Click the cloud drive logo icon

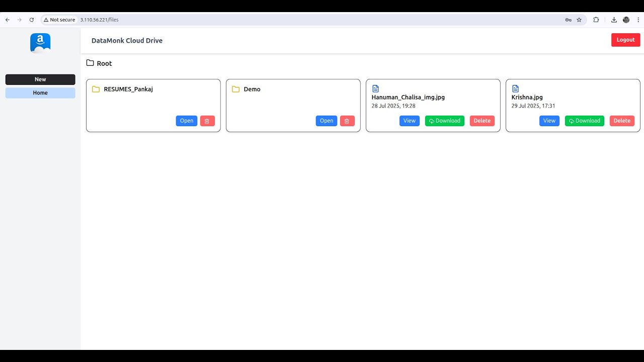coord(40,43)
